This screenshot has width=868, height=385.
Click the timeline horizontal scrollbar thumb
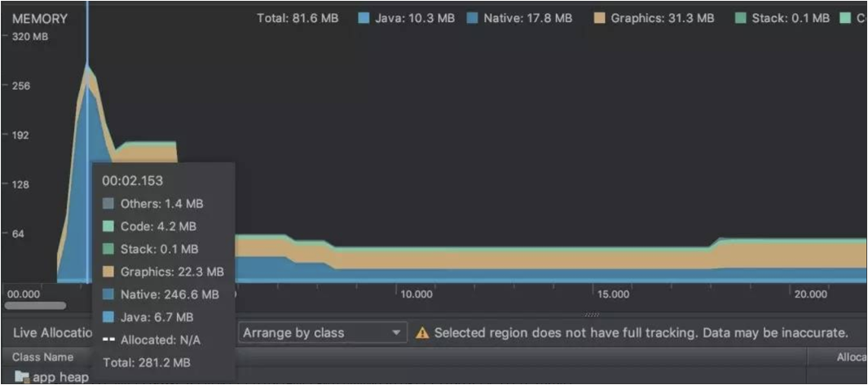35,305
